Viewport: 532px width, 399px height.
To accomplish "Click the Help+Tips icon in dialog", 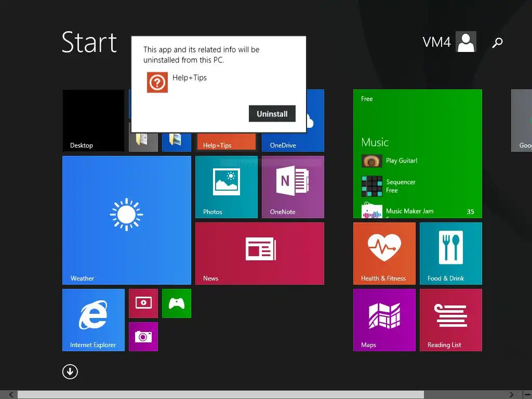I will (x=157, y=82).
